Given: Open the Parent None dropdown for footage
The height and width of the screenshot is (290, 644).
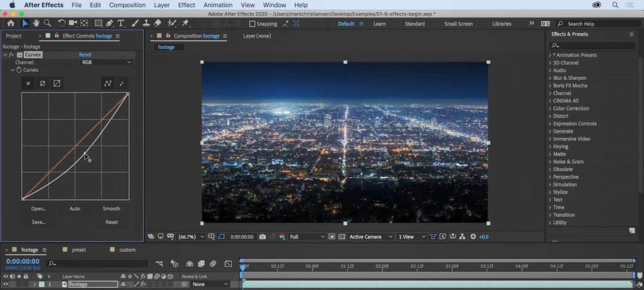Looking at the screenshot, I should 210,284.
